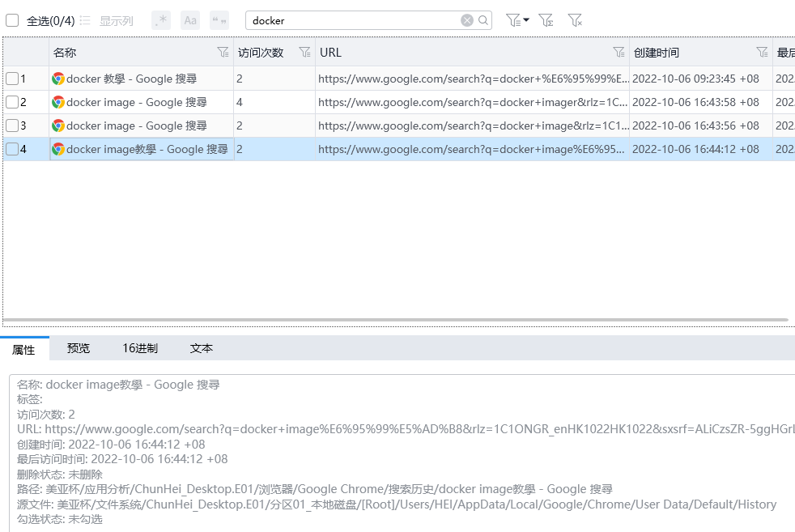Viewport: 795px width, 532px height.
Task: Filter the URL column
Action: [619, 53]
